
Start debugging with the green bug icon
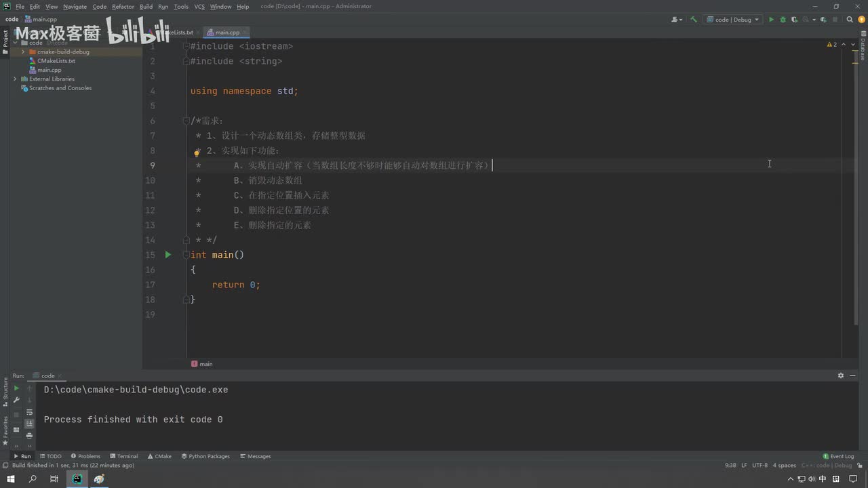(x=783, y=20)
